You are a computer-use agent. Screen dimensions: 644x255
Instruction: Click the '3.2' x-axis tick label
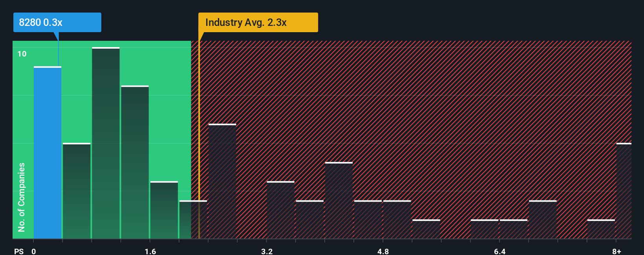[x=267, y=251]
